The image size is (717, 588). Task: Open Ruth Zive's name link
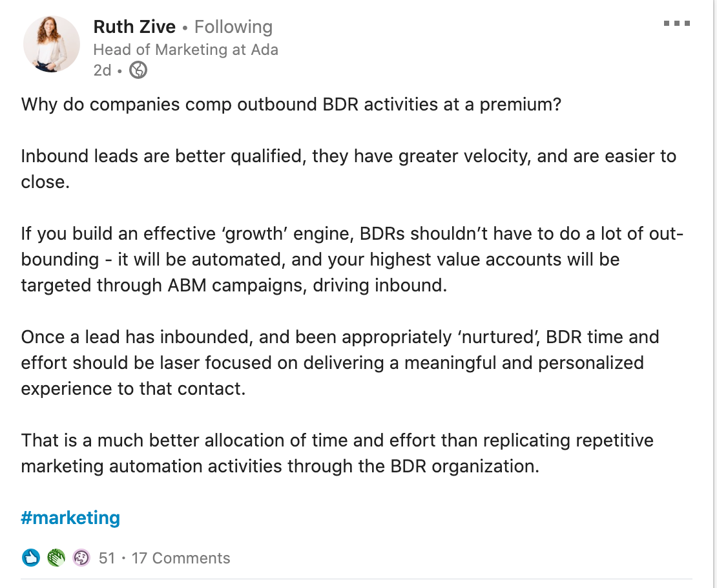[134, 26]
